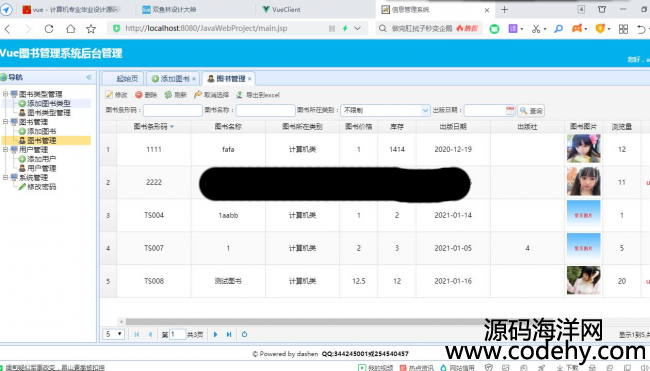Go to next page arrow in pager

216,334
